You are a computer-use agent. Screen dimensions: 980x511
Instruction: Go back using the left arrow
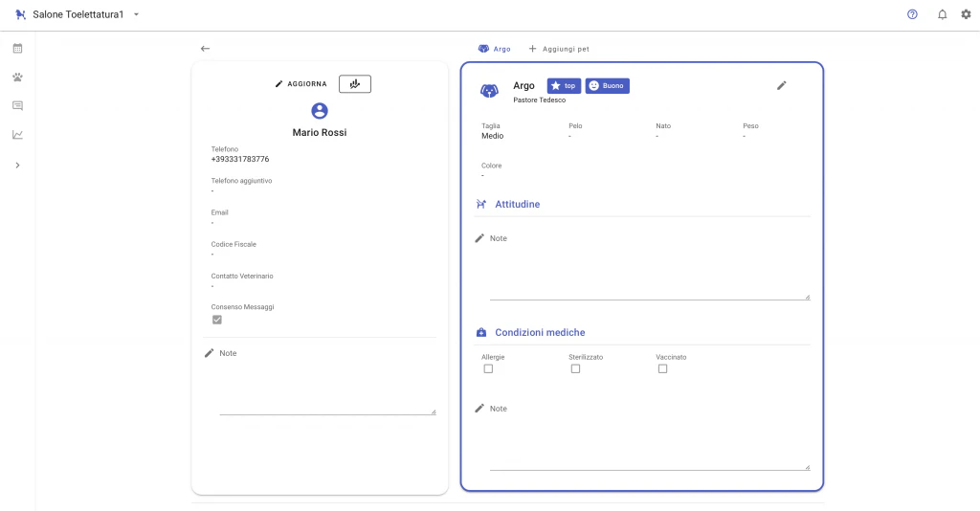coord(205,49)
